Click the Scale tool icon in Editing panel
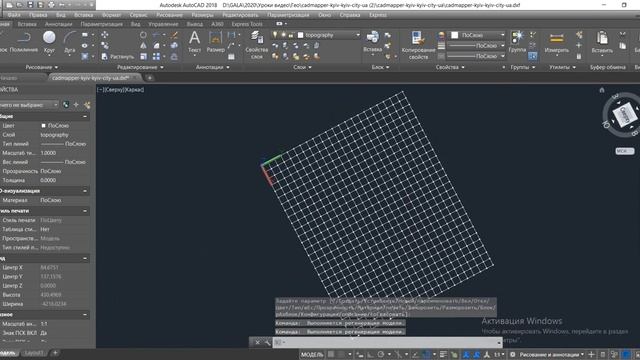640x360 pixels. [143, 56]
